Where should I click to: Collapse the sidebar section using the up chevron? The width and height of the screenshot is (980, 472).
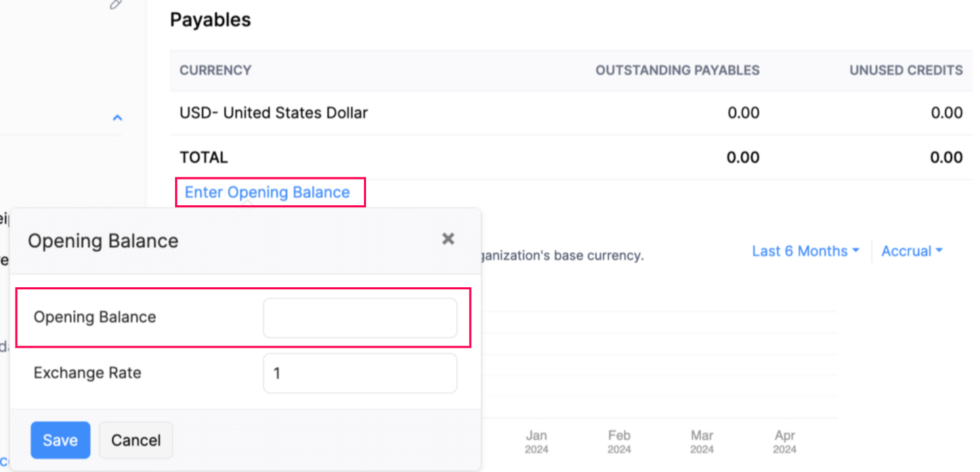coord(117,118)
